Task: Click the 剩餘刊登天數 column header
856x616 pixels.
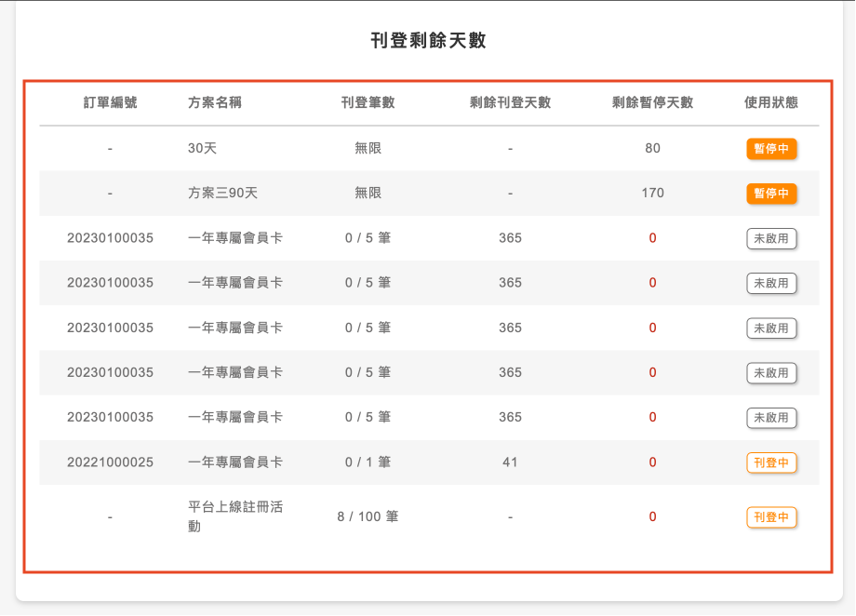Action: click(510, 102)
